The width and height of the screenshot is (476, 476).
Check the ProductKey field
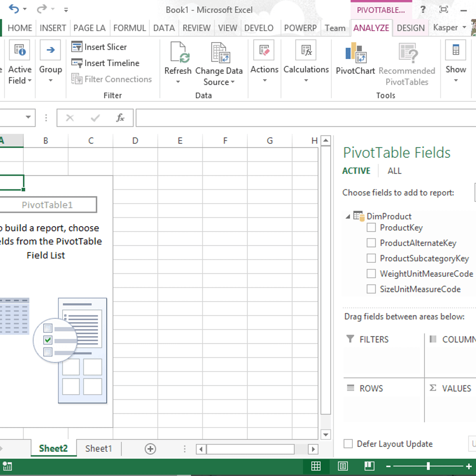pyautogui.click(x=371, y=228)
